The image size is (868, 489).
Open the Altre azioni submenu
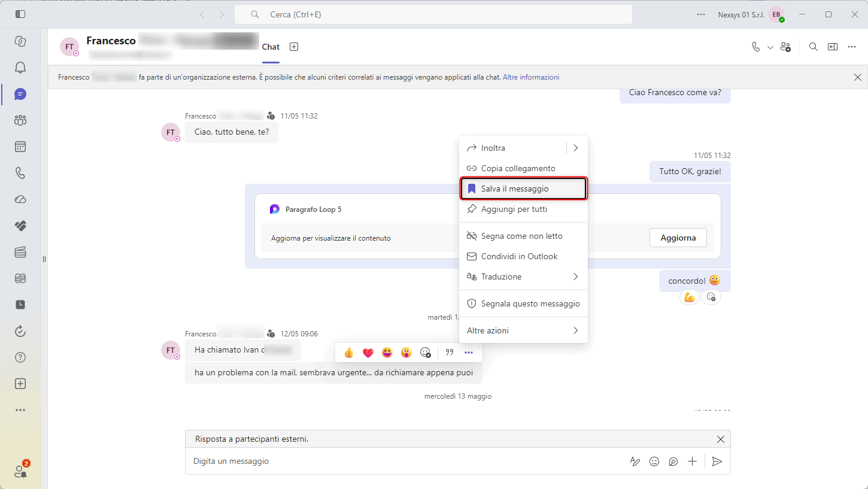[523, 330]
